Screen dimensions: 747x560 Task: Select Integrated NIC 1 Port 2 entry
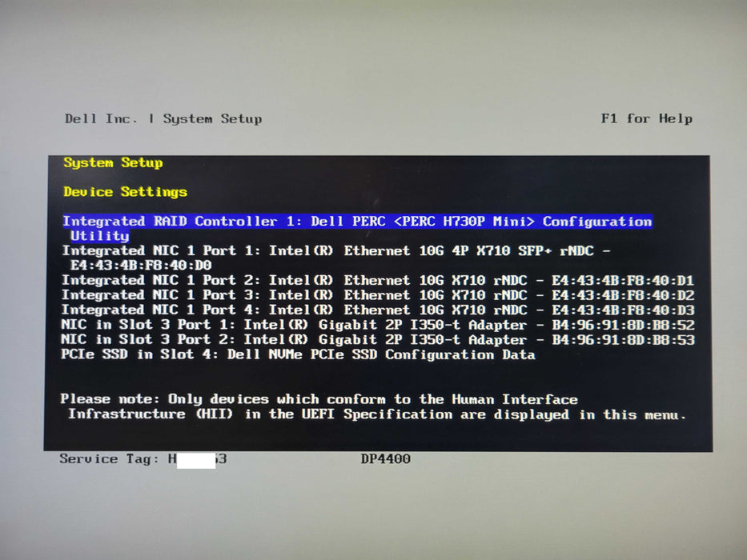tap(378, 280)
